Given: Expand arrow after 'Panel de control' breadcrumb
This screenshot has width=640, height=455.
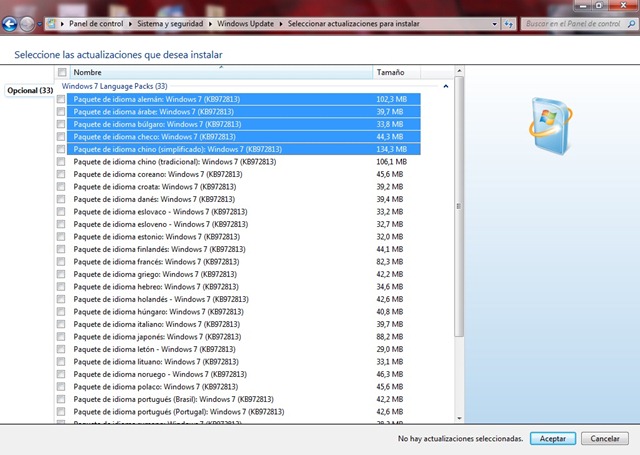Looking at the screenshot, I should click(x=130, y=24).
